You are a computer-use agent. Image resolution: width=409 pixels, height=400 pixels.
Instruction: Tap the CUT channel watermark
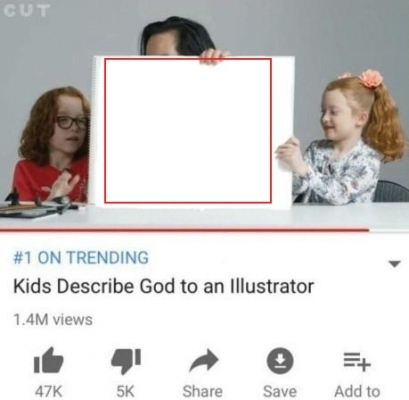tap(27, 11)
